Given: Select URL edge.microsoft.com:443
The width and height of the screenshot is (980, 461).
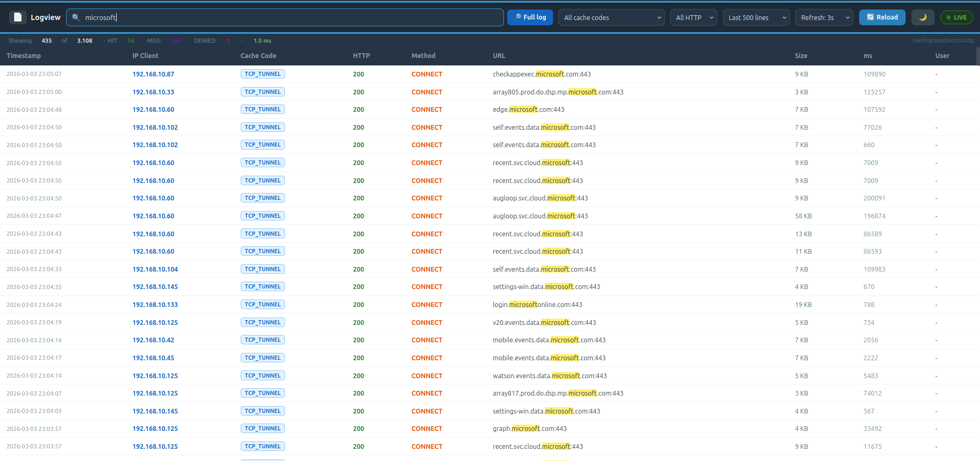Looking at the screenshot, I should coord(528,110).
